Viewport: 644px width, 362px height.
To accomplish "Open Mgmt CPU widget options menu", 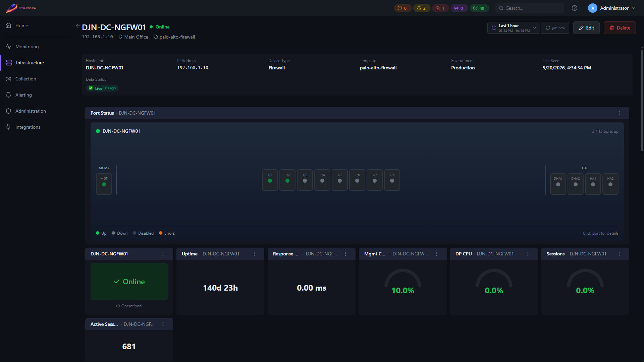I will pos(437,254).
